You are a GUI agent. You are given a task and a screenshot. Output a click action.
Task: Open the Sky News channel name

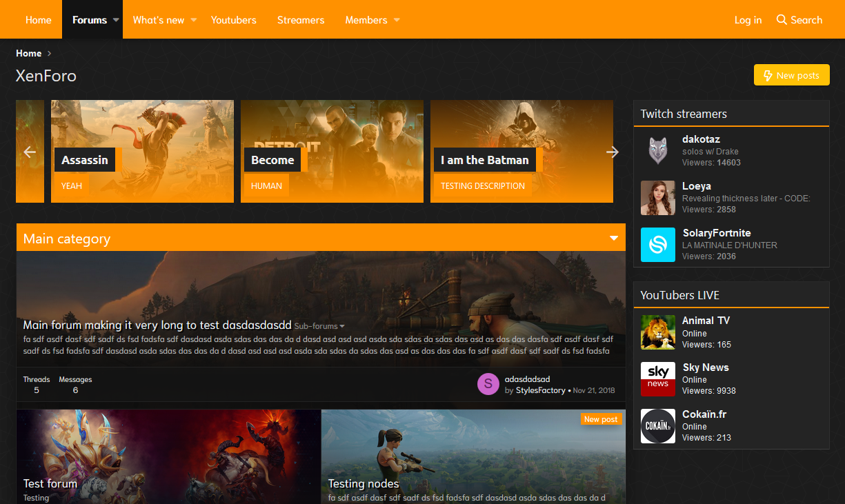(706, 367)
